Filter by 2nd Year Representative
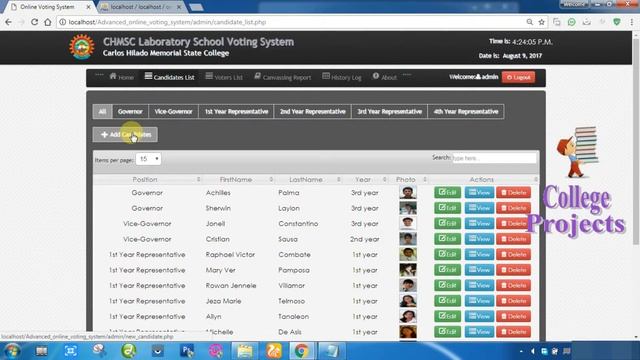This screenshot has width=640, height=360. (x=313, y=111)
